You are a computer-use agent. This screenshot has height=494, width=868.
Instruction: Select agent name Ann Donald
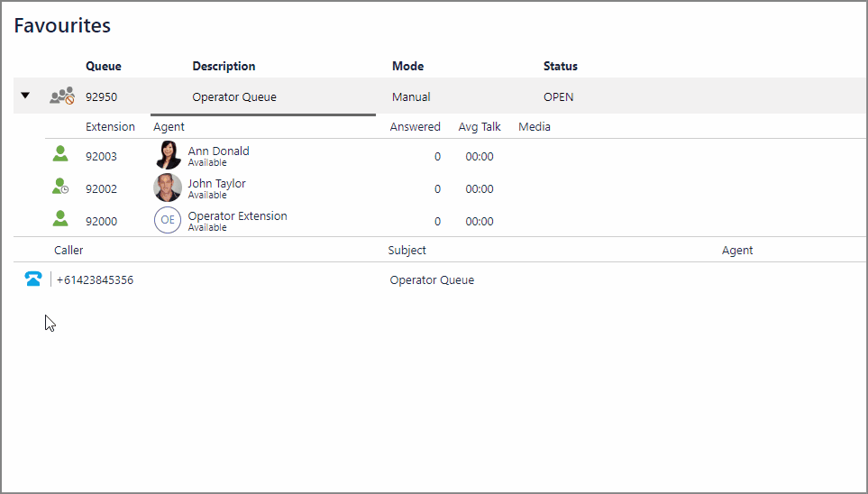click(219, 151)
